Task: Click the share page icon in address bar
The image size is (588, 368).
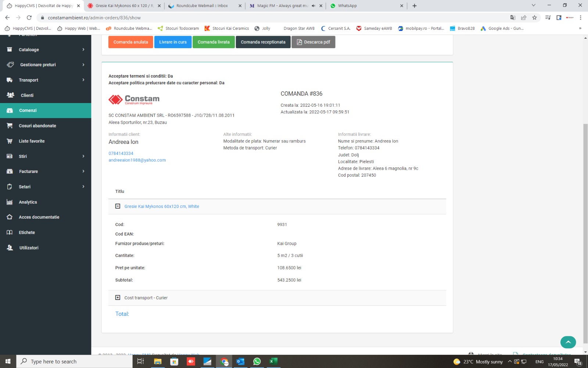Action: 524,17
